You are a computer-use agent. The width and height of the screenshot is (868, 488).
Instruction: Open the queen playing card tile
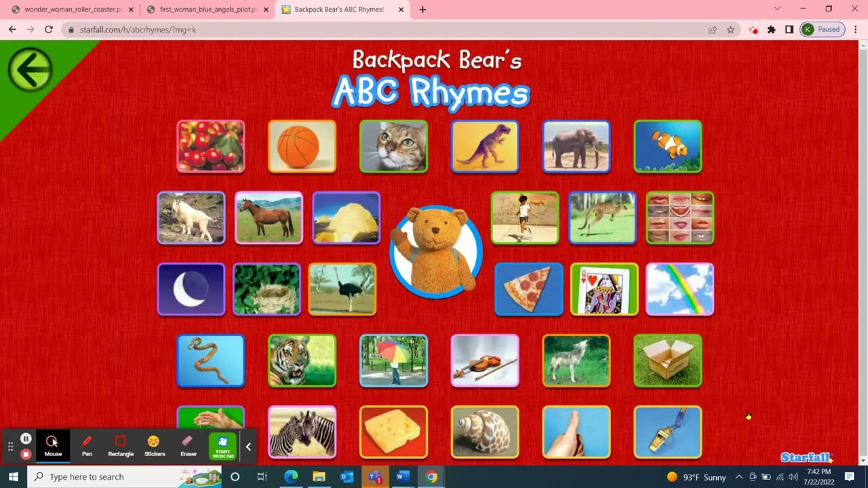(604, 289)
